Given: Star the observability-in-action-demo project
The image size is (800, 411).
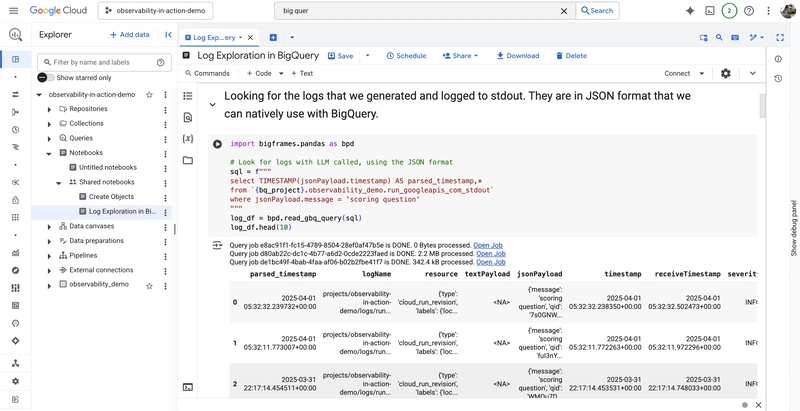Looking at the screenshot, I should click(149, 94).
